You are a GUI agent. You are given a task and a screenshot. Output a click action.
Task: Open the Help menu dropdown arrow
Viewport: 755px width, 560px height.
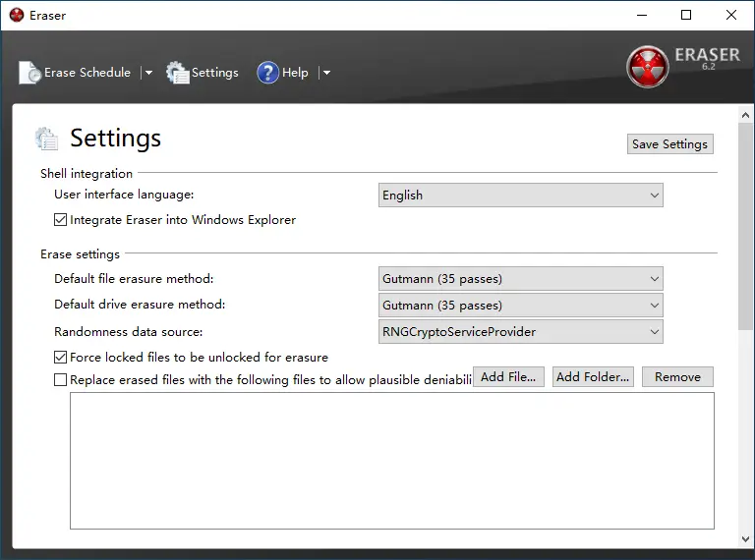pyautogui.click(x=326, y=73)
